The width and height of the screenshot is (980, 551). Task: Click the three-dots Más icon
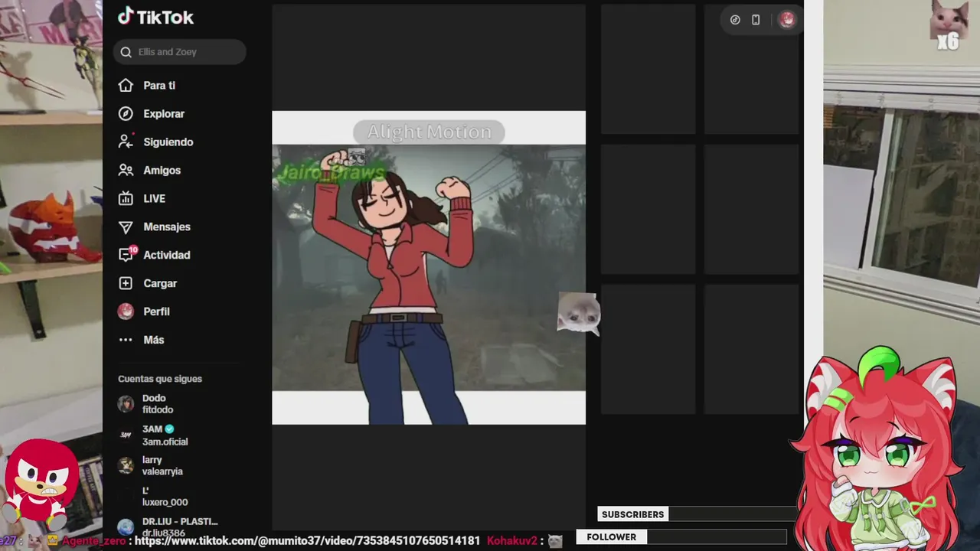(x=126, y=341)
